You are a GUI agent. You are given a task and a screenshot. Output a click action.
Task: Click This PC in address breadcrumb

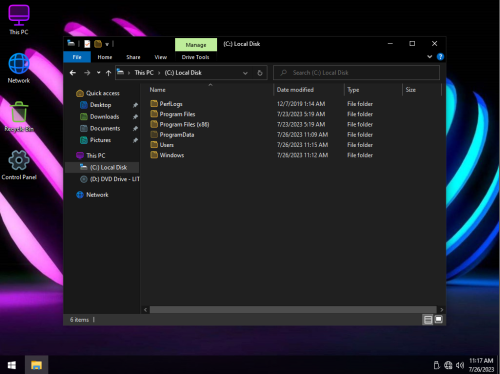coord(144,73)
